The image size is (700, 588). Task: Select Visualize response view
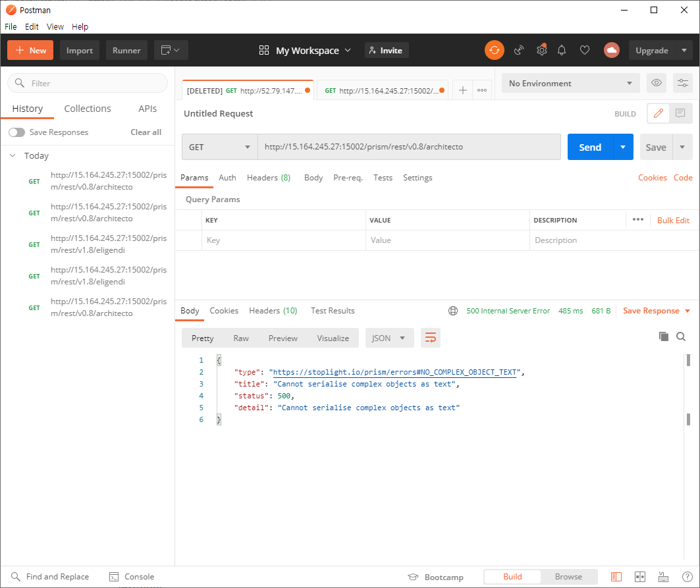tap(333, 338)
